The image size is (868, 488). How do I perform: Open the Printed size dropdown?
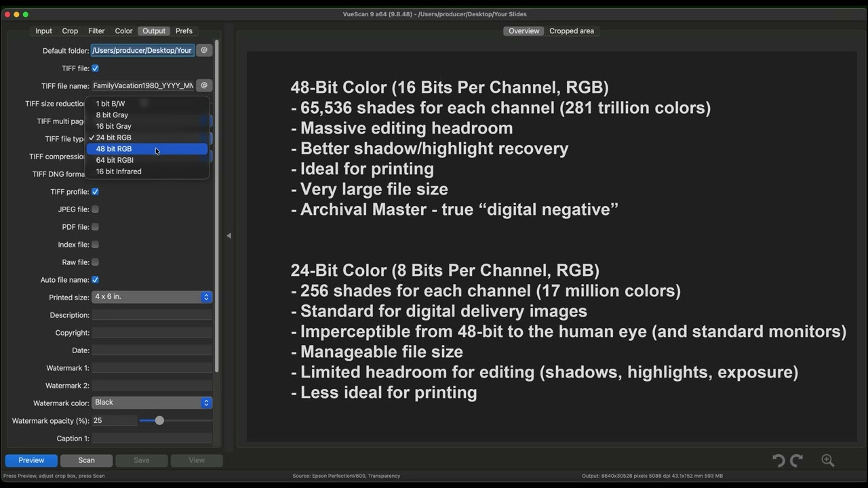pos(152,297)
